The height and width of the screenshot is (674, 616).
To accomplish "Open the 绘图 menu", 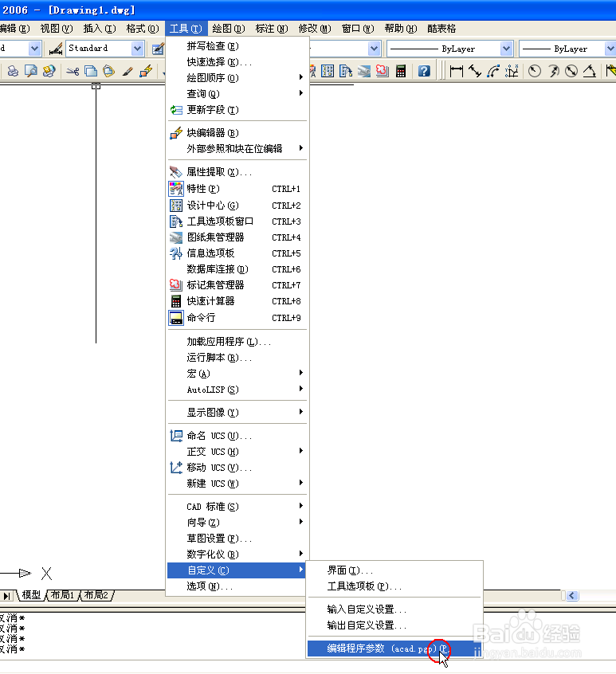I will click(229, 29).
